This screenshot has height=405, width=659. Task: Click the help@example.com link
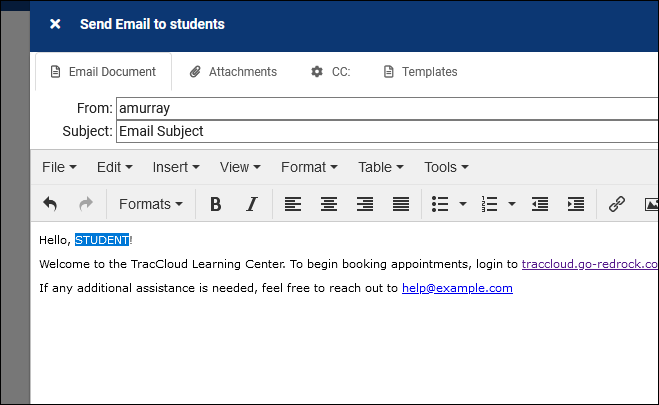(457, 288)
